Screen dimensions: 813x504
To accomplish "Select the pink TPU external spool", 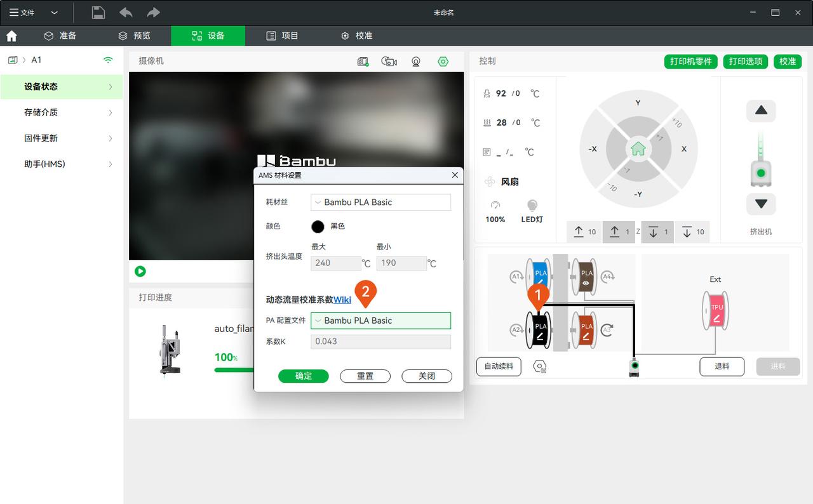I will pyautogui.click(x=716, y=310).
